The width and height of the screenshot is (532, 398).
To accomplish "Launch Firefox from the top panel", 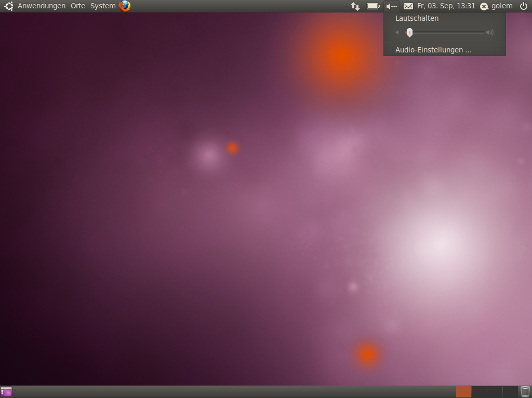I will pyautogui.click(x=125, y=6).
